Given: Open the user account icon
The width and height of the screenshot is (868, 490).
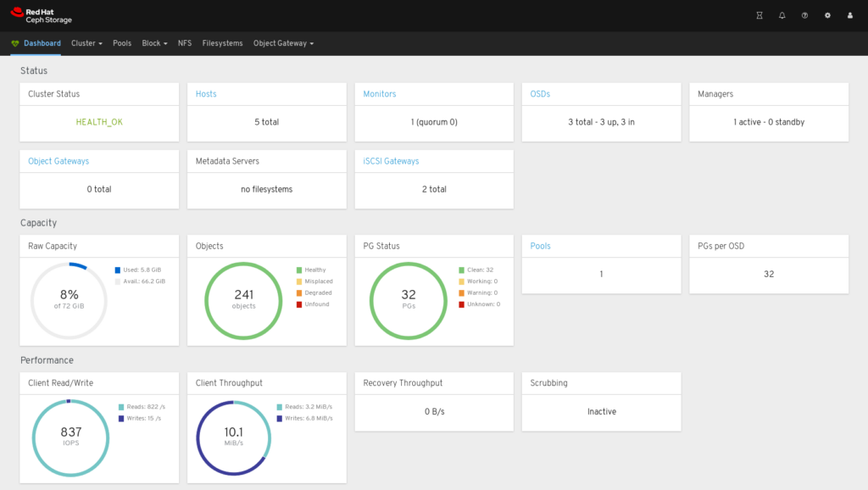Looking at the screenshot, I should click(x=850, y=14).
